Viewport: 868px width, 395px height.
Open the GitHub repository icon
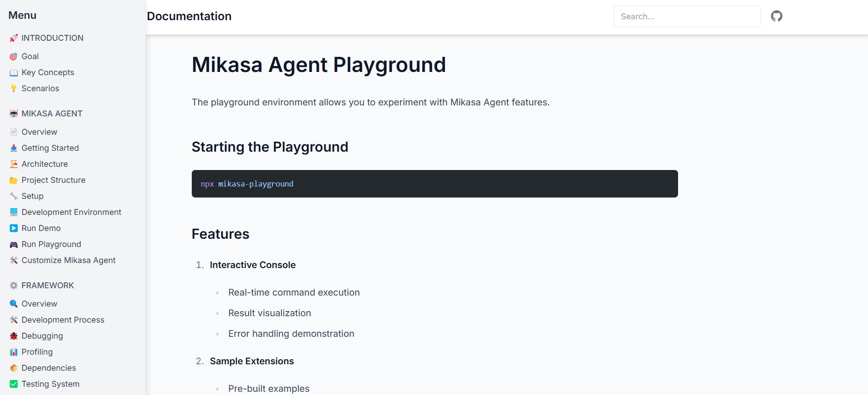[776, 16]
